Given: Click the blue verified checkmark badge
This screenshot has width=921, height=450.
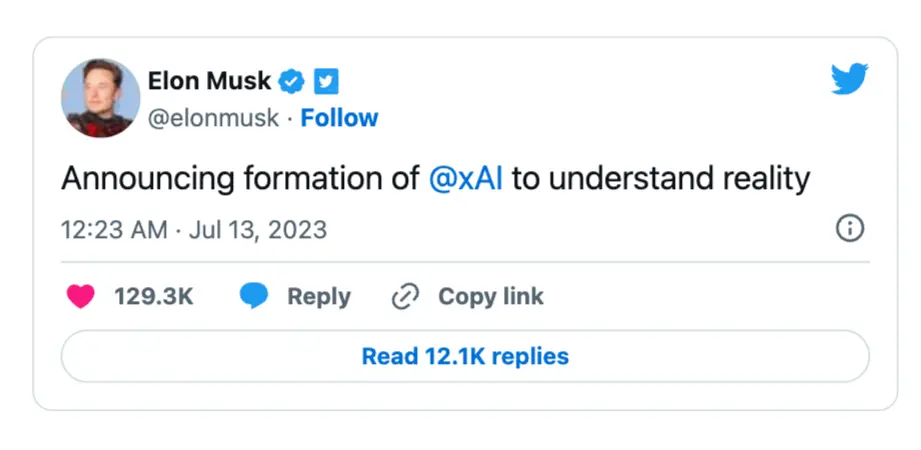Looking at the screenshot, I should (292, 81).
